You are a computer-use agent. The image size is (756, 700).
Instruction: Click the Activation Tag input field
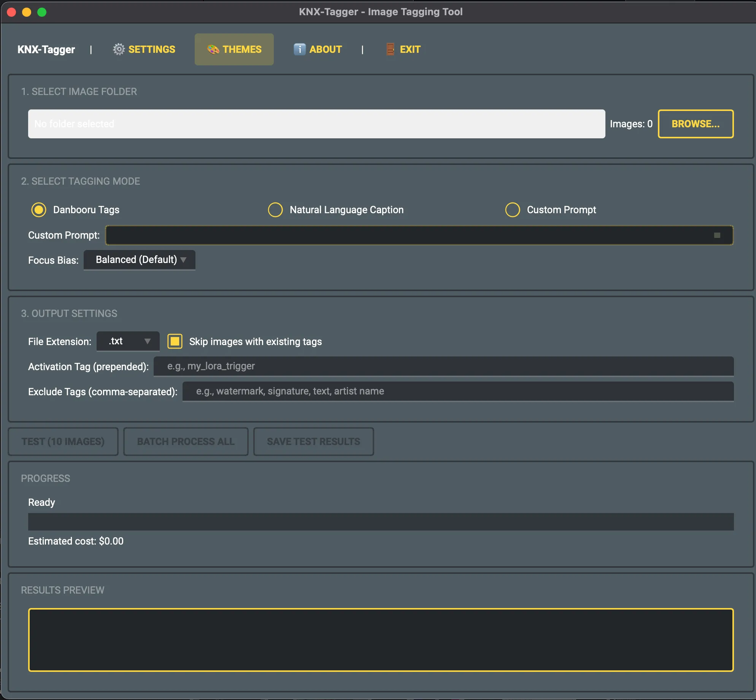click(443, 366)
